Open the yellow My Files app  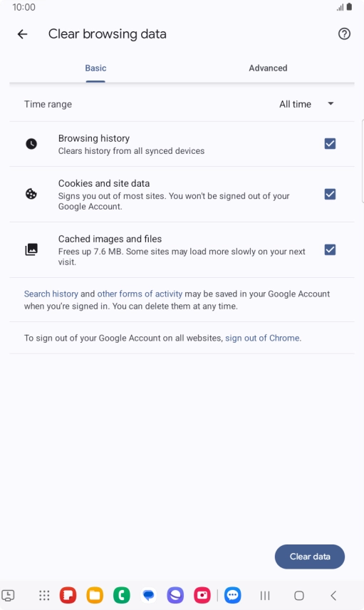click(x=95, y=595)
